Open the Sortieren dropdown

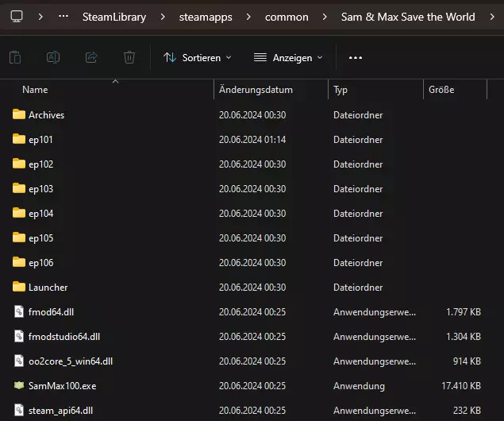(x=198, y=58)
